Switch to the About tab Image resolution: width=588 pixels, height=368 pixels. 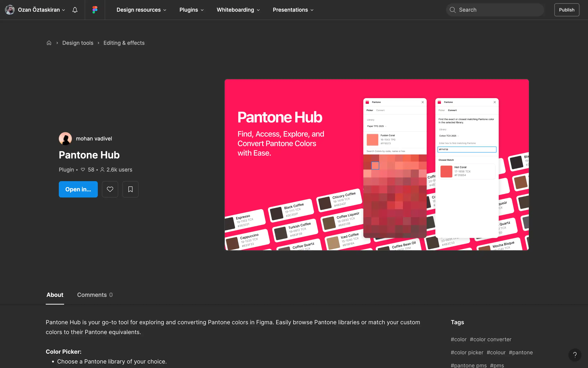click(x=55, y=295)
